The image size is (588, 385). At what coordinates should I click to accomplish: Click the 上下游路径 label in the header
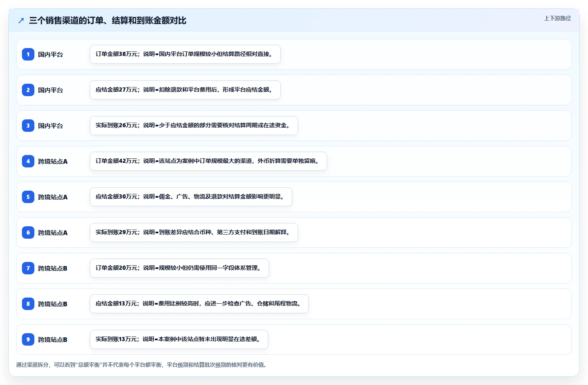coord(557,18)
